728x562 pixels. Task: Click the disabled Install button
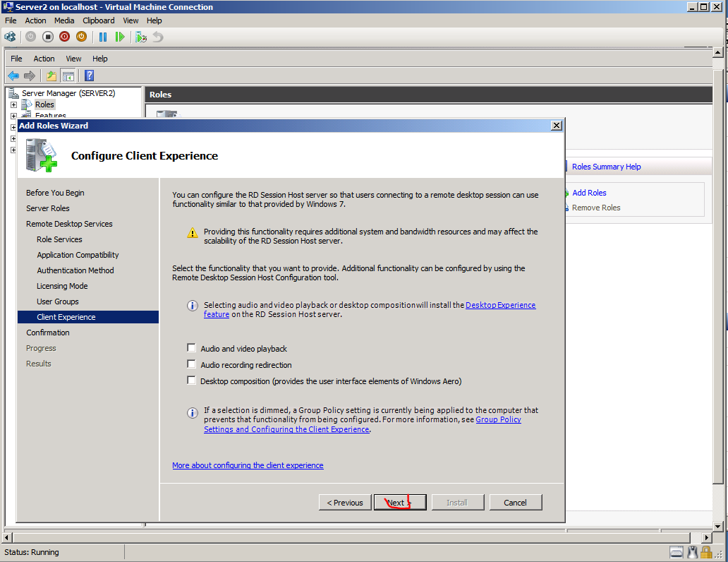coord(457,503)
